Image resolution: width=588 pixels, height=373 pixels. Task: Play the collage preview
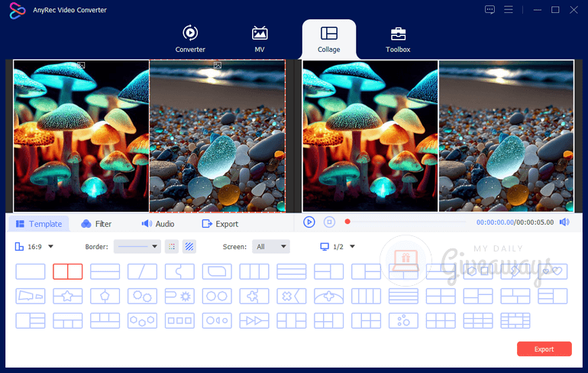pos(309,222)
